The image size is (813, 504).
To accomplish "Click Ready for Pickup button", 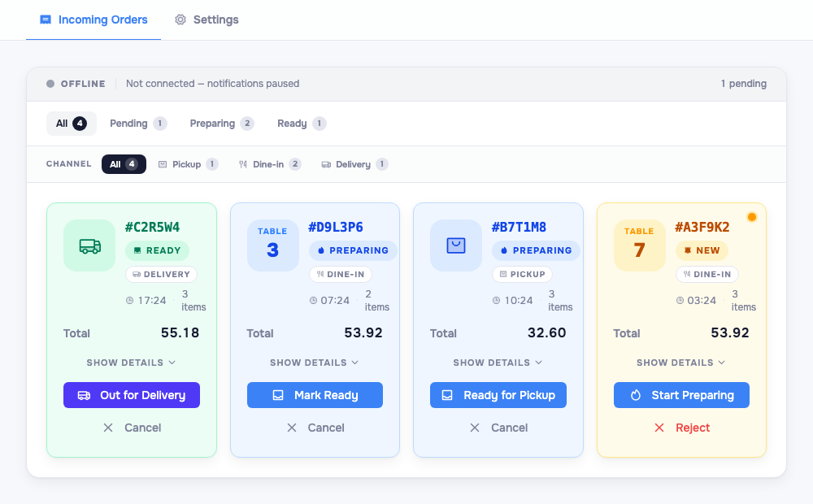I will click(x=498, y=395).
